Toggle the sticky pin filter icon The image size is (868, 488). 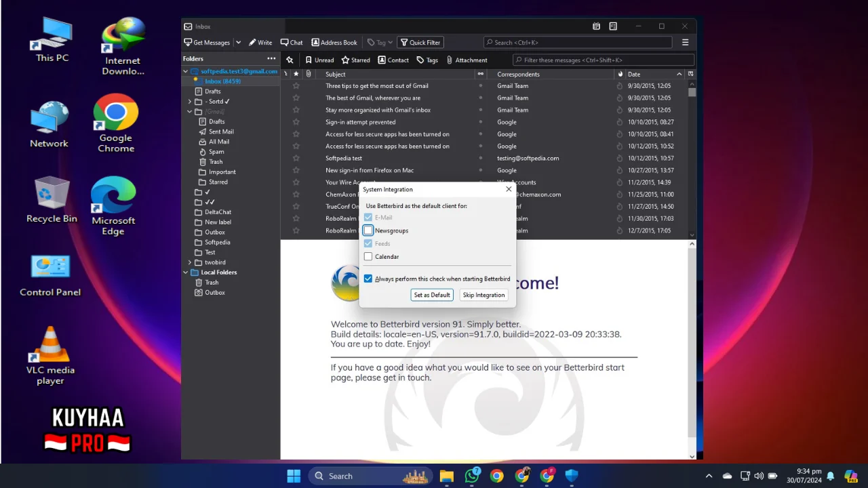click(x=290, y=60)
